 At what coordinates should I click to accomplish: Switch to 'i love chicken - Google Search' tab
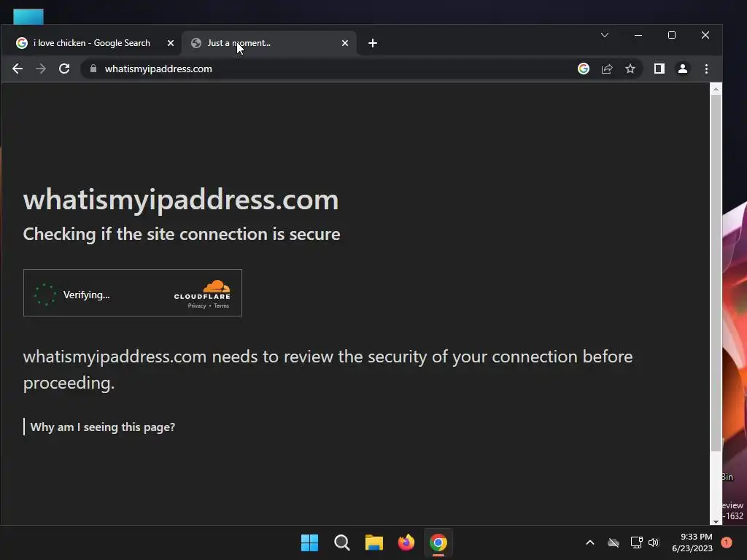point(91,43)
